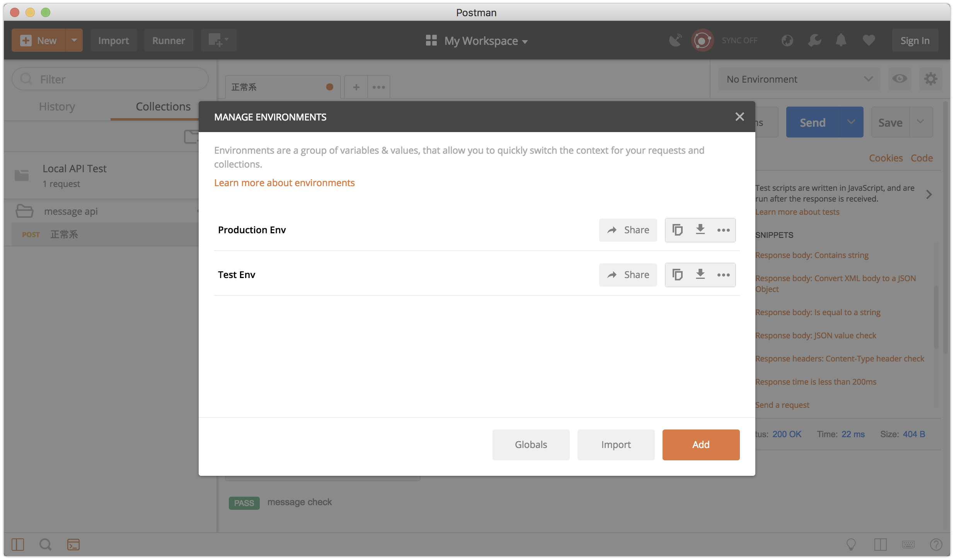Expand the New button dropdown arrow
Screen dimensions: 954x560
tap(74, 40)
